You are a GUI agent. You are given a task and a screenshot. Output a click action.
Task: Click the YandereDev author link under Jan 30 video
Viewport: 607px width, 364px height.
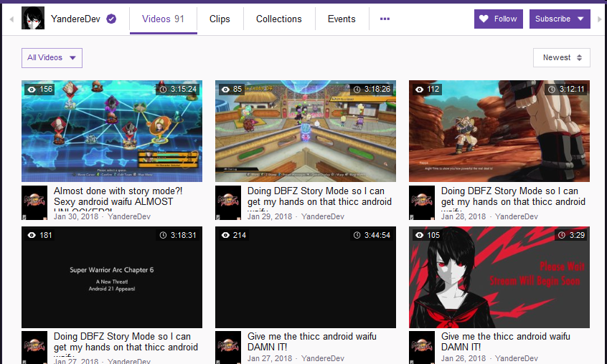coord(129,216)
